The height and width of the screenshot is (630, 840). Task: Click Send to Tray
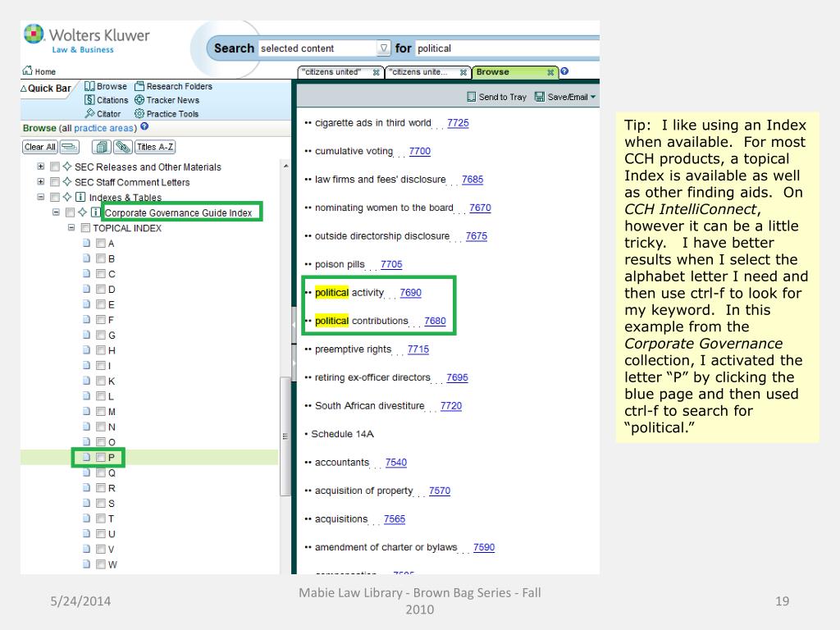496,97
